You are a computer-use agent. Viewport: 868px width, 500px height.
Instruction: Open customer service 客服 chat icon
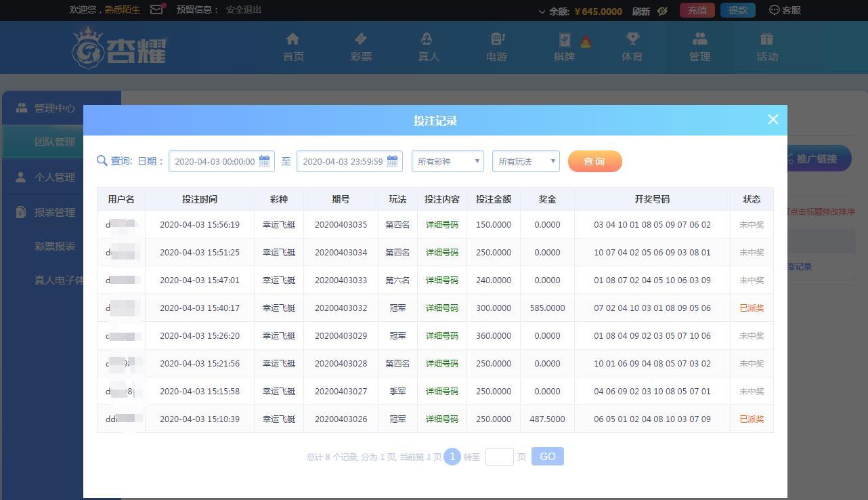[775, 10]
